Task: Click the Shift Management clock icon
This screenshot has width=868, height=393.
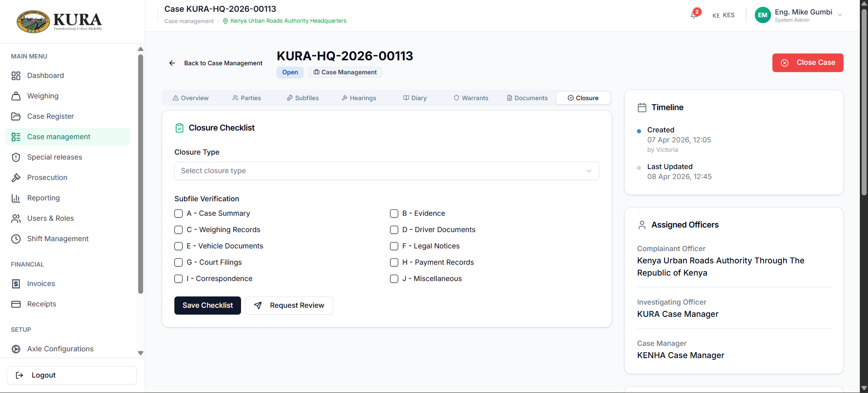Action: pos(16,239)
